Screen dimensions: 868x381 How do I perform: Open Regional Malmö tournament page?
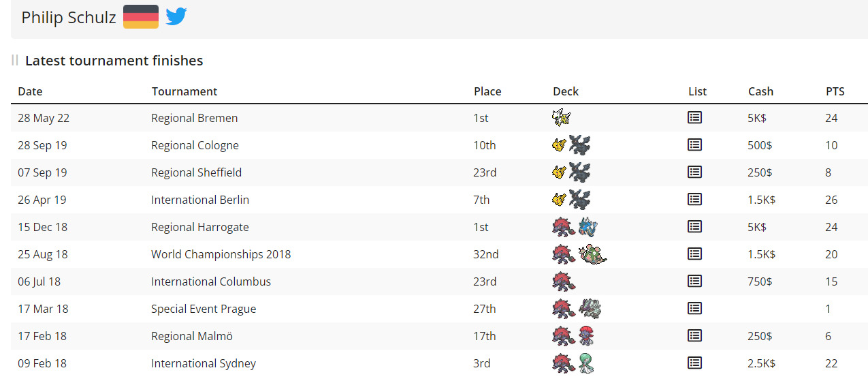pos(193,336)
